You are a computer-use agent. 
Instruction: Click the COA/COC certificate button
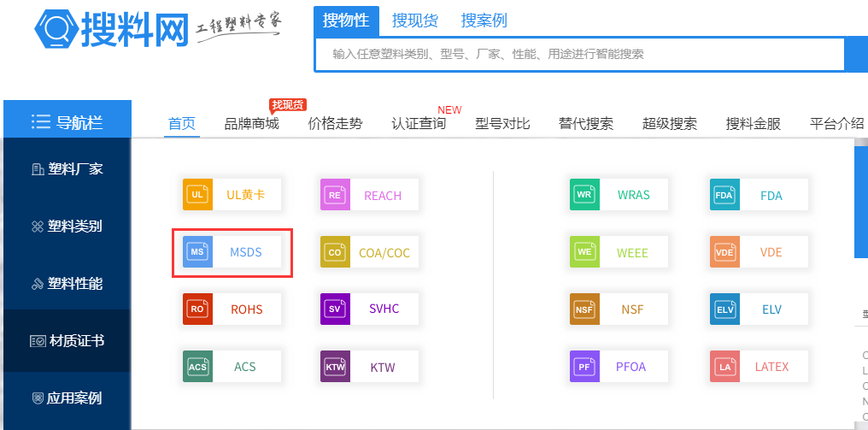point(369,252)
